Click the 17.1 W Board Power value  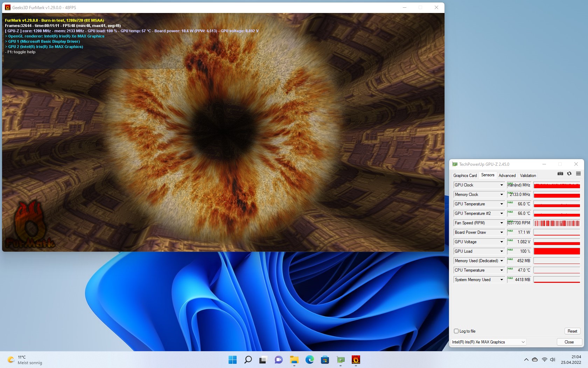point(519,232)
